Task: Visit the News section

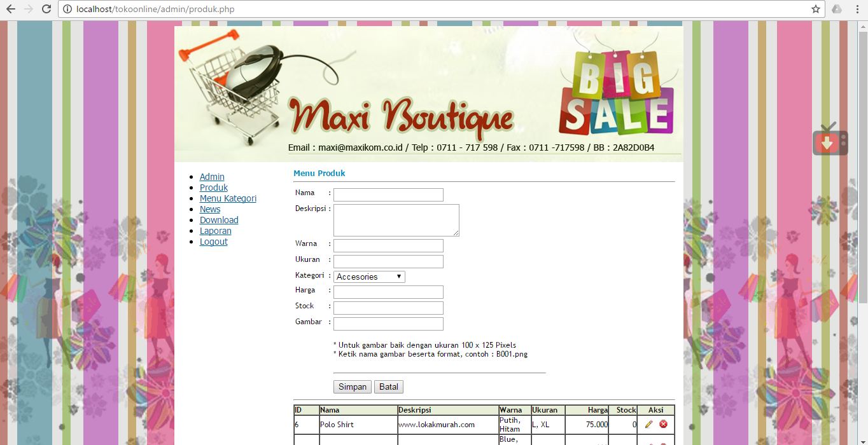Action: [x=209, y=209]
